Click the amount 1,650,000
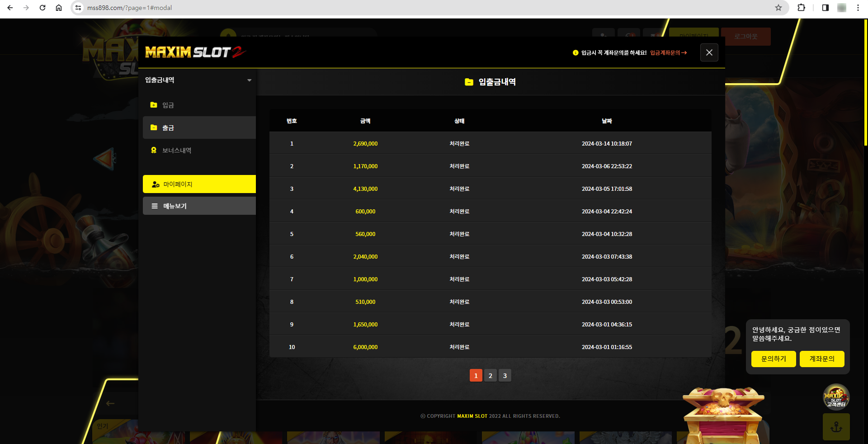Screen dimensions: 868x444 point(365,325)
